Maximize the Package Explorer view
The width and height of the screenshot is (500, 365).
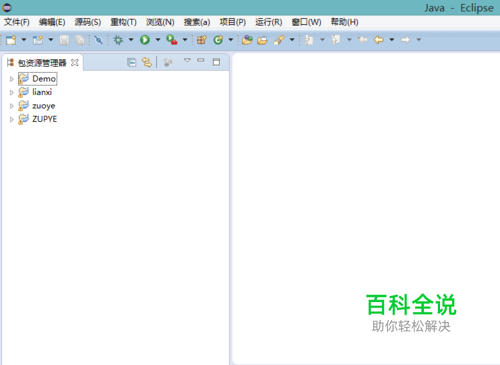click(x=216, y=62)
